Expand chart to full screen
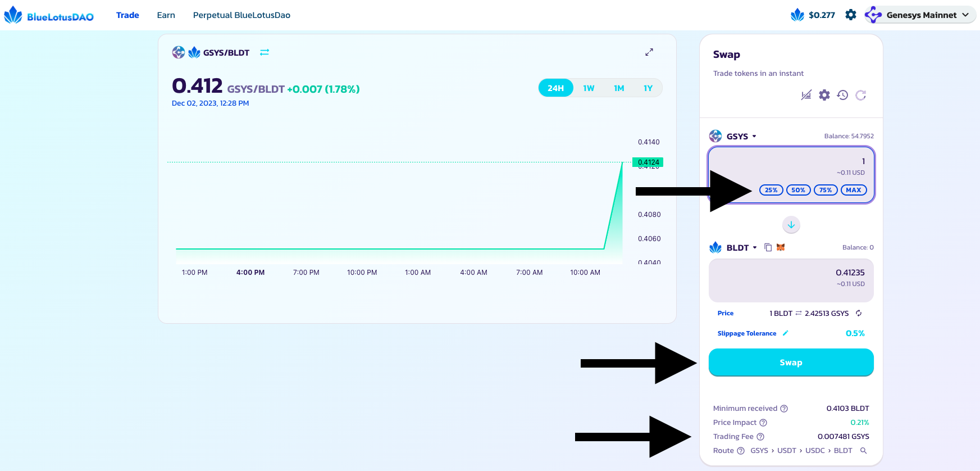Screen dimensions: 980x471 tap(649, 52)
